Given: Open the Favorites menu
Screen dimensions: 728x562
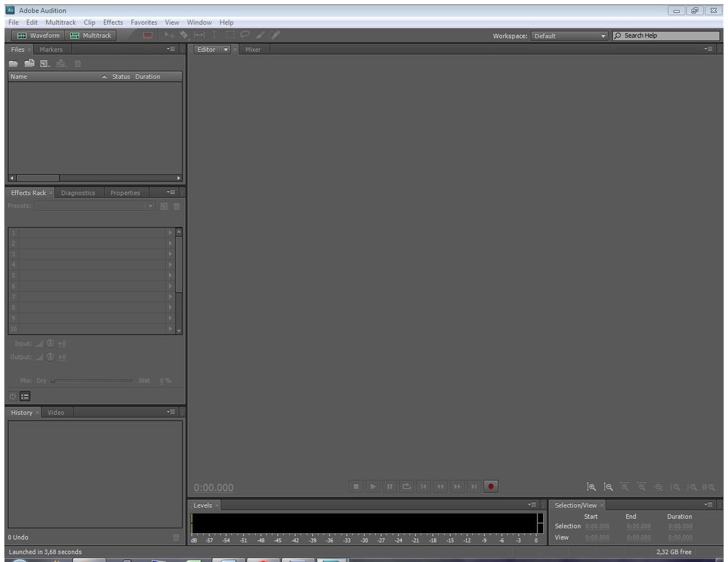Looking at the screenshot, I should pyautogui.click(x=144, y=22).
